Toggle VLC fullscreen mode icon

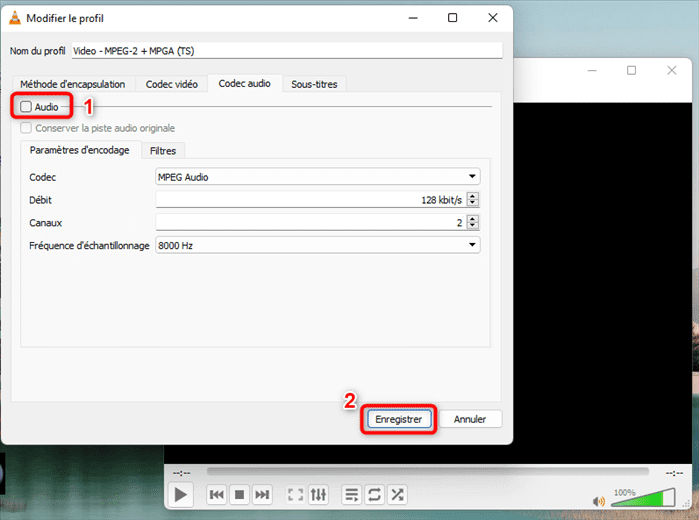tap(296, 495)
